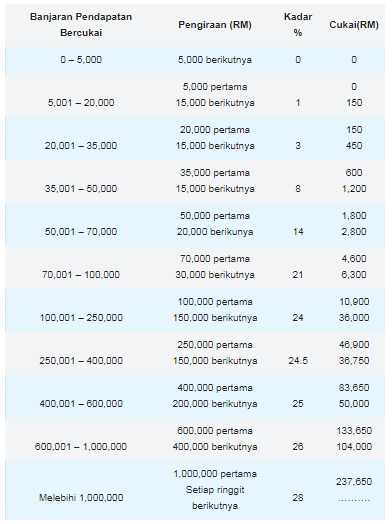Click the Kadar % column header

tap(298, 25)
